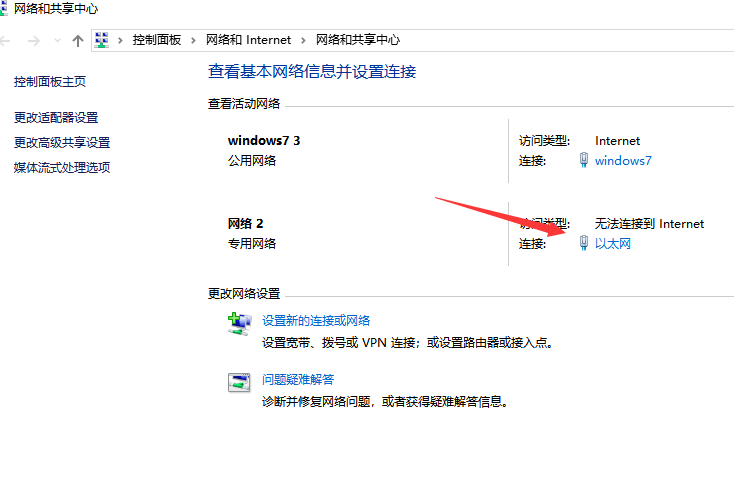734x498 pixels.
Task: Expand the chevron after 控制面板 in the breadcrumb
Action: [195, 40]
